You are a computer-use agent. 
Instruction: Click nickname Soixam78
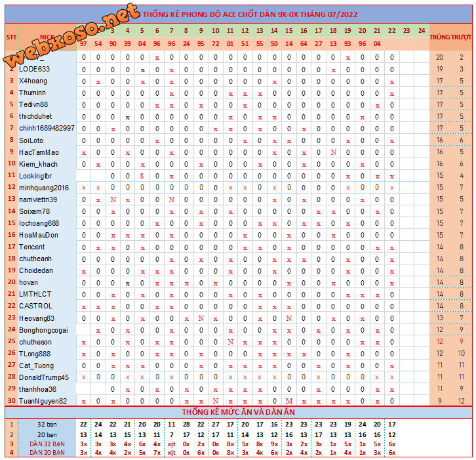(34, 211)
